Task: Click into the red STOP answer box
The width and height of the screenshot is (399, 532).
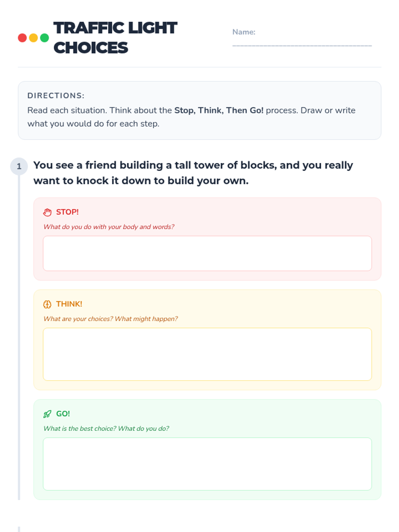Action: (207, 253)
